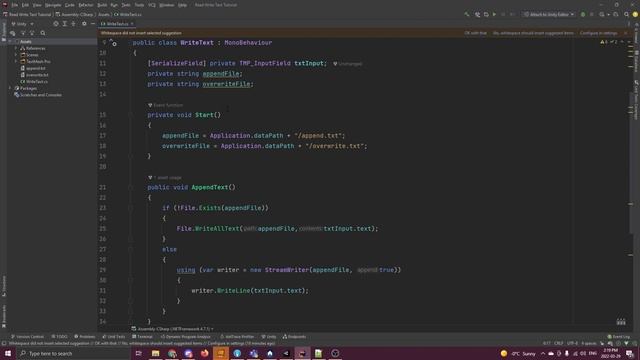Click the locate-in-explorer target icon
The height and width of the screenshot is (360, 640).
coord(56,24)
